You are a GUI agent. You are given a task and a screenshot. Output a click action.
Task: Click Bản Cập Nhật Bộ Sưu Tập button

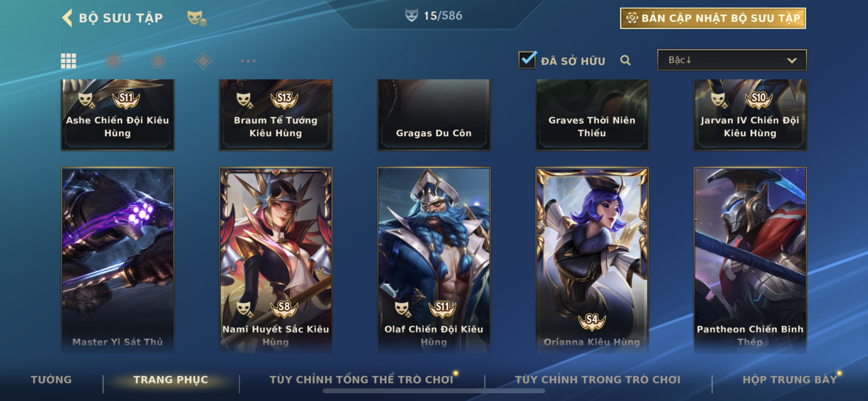click(x=713, y=18)
